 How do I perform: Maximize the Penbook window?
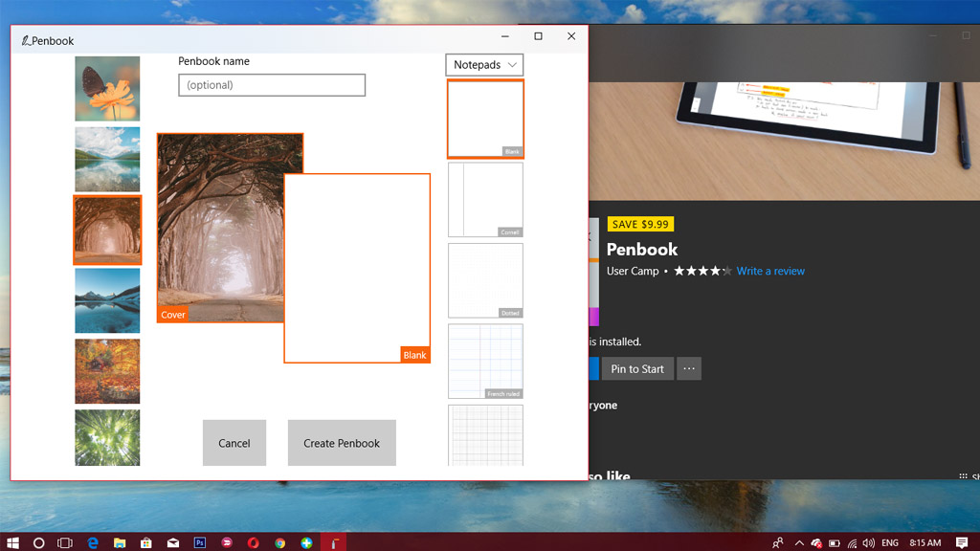coord(538,36)
